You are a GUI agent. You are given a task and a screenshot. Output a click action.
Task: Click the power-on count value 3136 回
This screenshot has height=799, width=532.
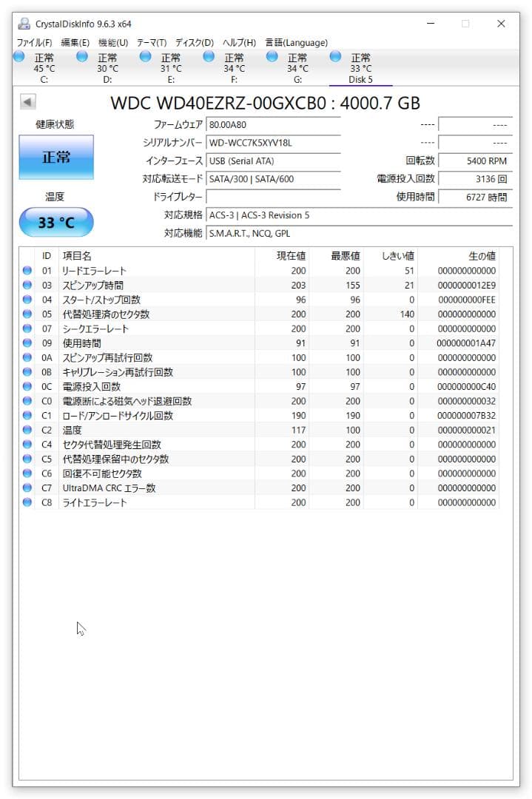(476, 179)
